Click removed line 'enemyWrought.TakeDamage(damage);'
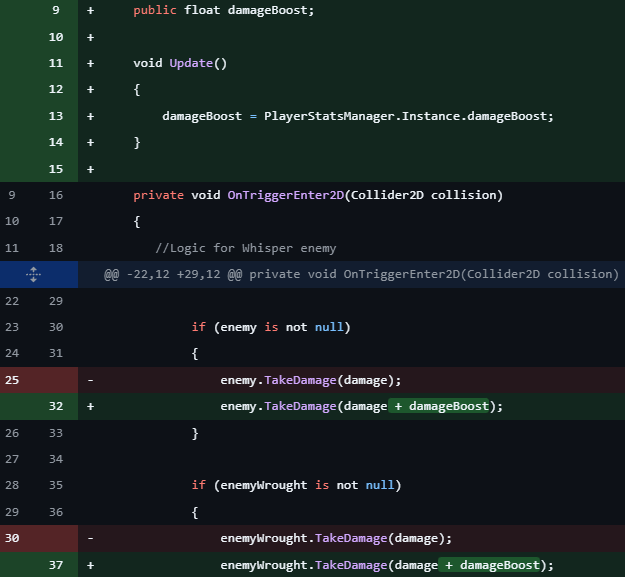The width and height of the screenshot is (625, 577). point(336,538)
